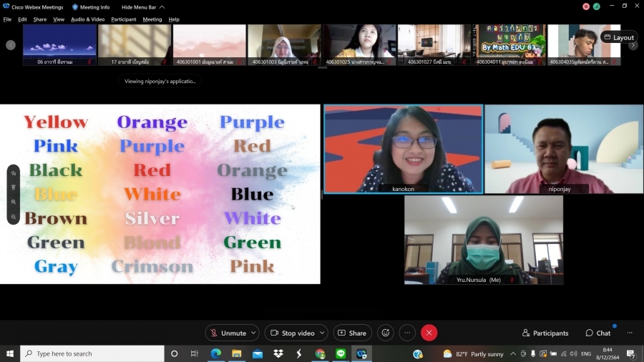Viewport: 644px width, 362px height.
Task: Open the more options ellipsis button
Action: pyautogui.click(x=407, y=333)
